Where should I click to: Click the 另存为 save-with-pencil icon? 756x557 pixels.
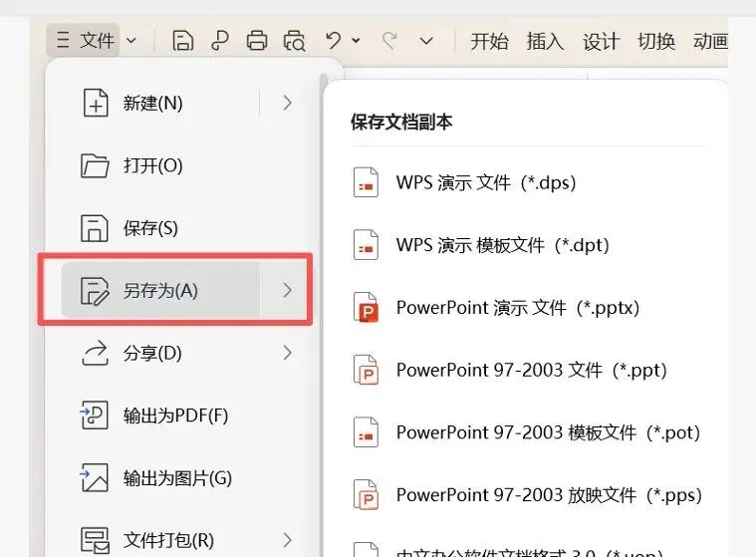tap(94, 291)
